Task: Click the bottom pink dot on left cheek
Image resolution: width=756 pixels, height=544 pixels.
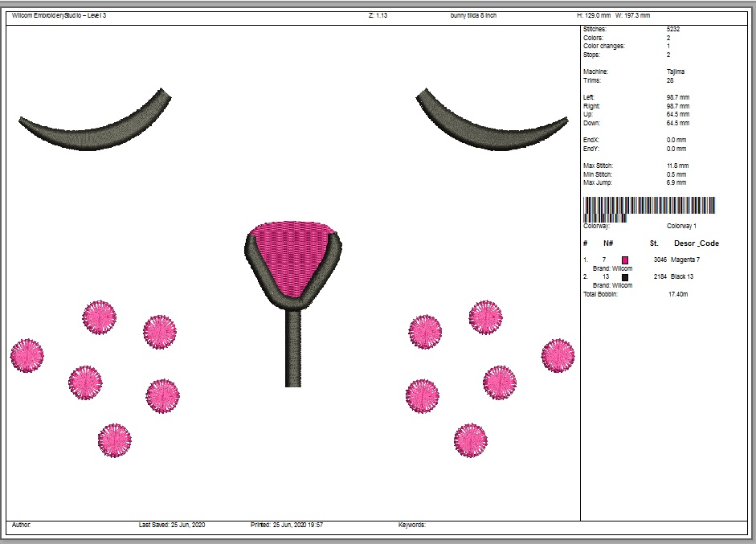Action: click(x=114, y=440)
